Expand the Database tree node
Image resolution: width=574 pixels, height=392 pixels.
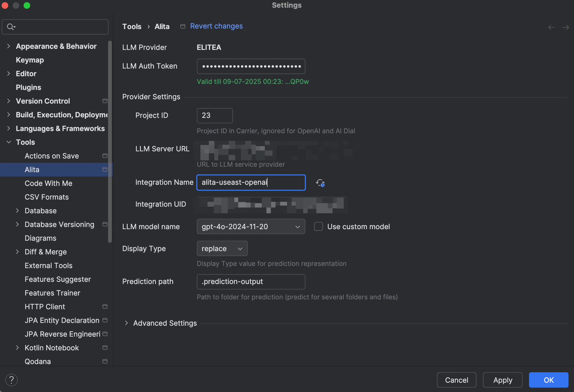(x=17, y=211)
